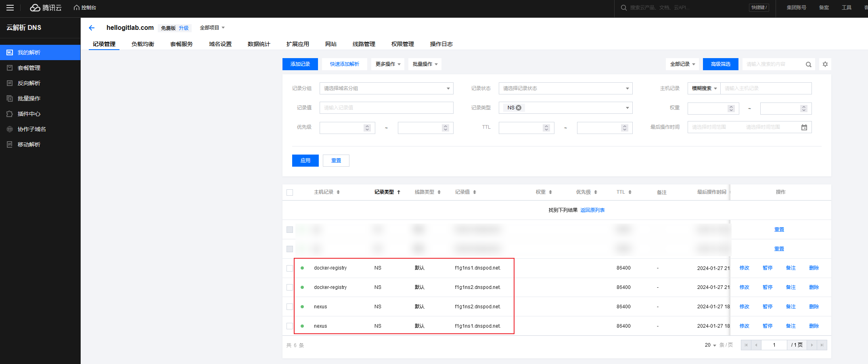Check docker-registry f1g1ns2 row checkbox
Screen dimensions: 868x364
tap(290, 287)
